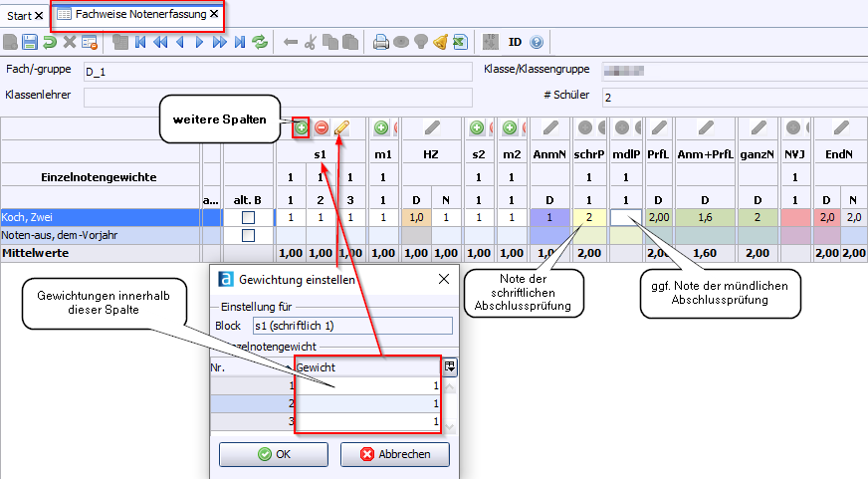This screenshot has width=868, height=479.
Task: Close the Fachweise Notenerfassung tab
Action: 213,14
